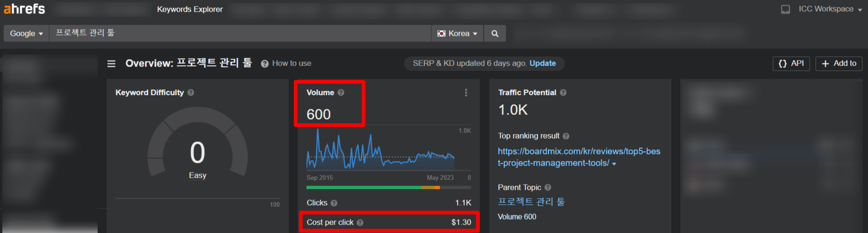Click the Top ranking result help icon
Screen dimensions: 868x233
pos(566,136)
